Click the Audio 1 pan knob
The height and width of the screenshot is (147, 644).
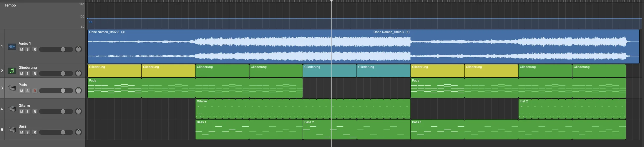point(78,49)
